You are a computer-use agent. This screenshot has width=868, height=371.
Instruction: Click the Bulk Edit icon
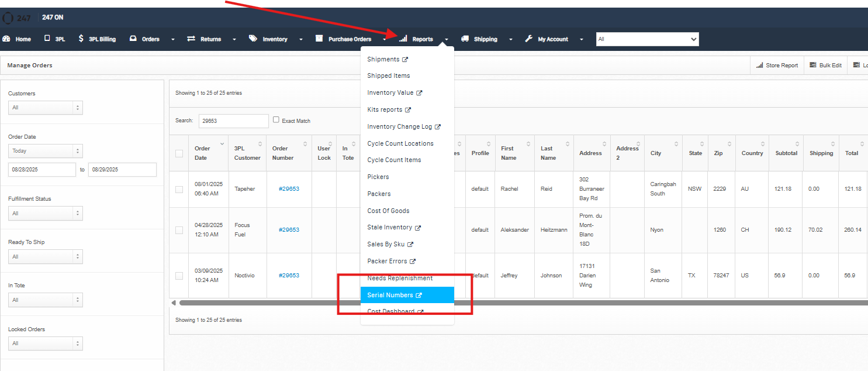(812, 65)
